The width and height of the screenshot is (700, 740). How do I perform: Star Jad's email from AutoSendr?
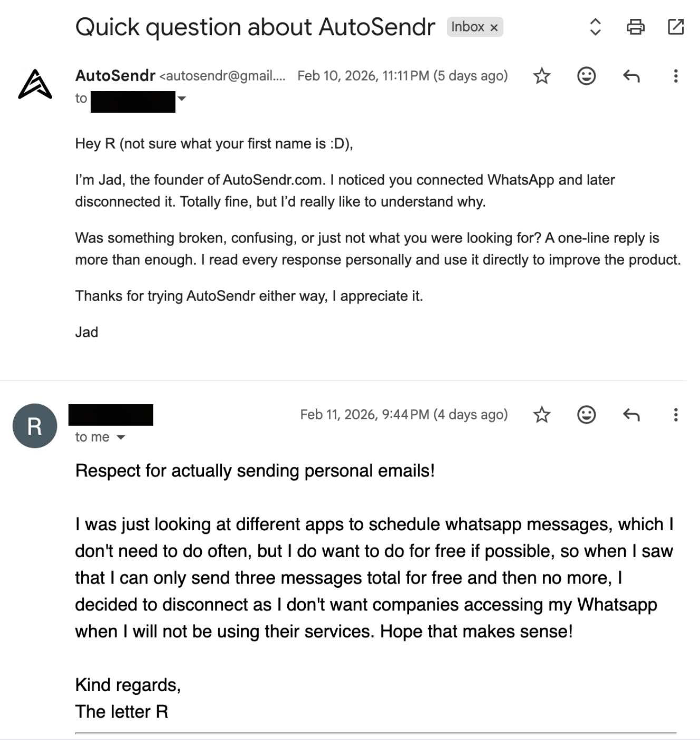[542, 76]
